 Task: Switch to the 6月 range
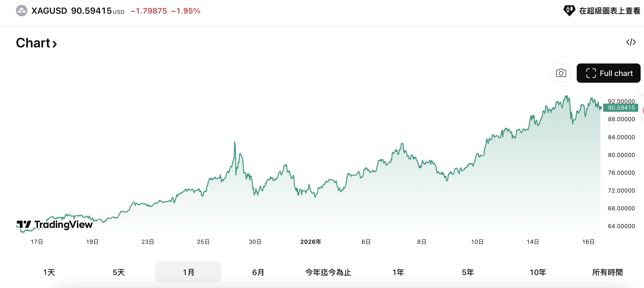tap(258, 272)
